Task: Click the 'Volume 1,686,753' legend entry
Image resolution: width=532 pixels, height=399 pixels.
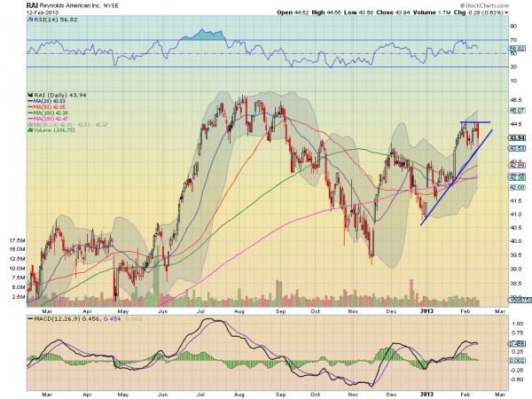Action: [53, 130]
